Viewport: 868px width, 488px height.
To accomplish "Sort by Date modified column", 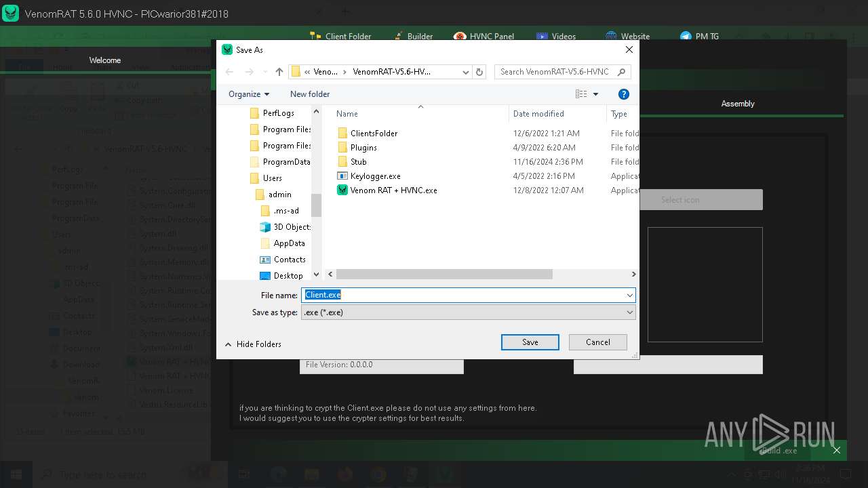I will click(538, 114).
